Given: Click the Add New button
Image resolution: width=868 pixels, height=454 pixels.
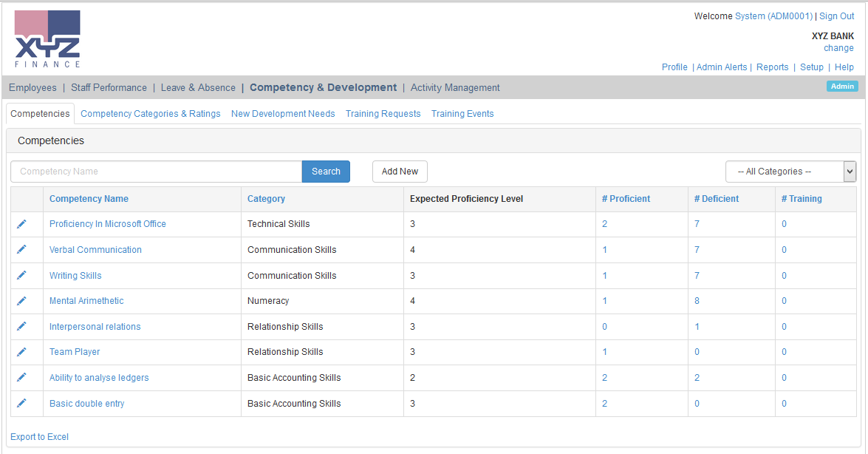Looking at the screenshot, I should 400,172.
